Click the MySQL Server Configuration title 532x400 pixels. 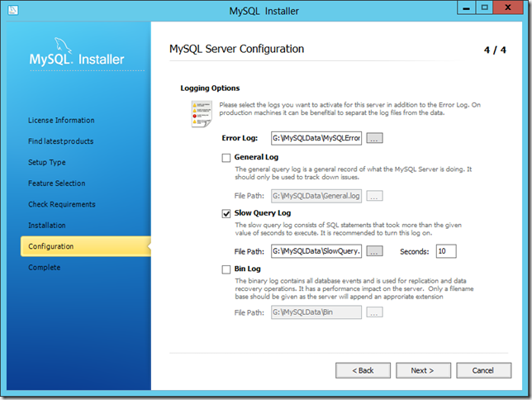point(237,49)
